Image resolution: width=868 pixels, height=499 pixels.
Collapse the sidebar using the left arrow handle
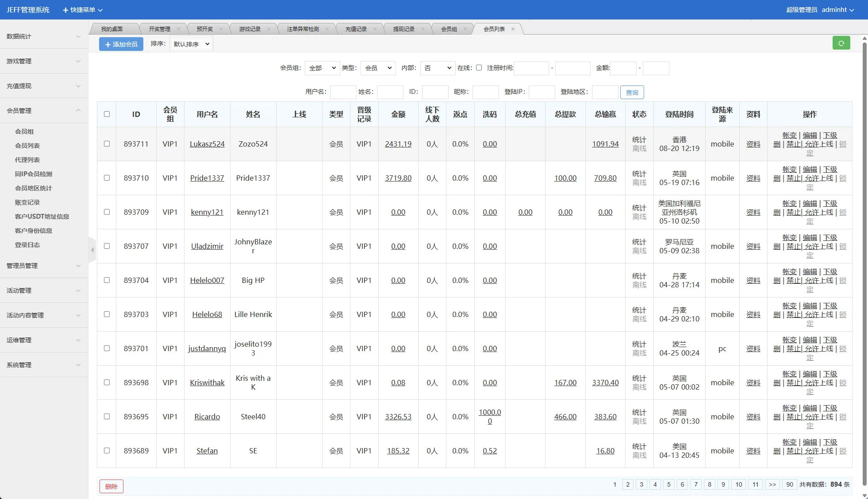point(92,250)
